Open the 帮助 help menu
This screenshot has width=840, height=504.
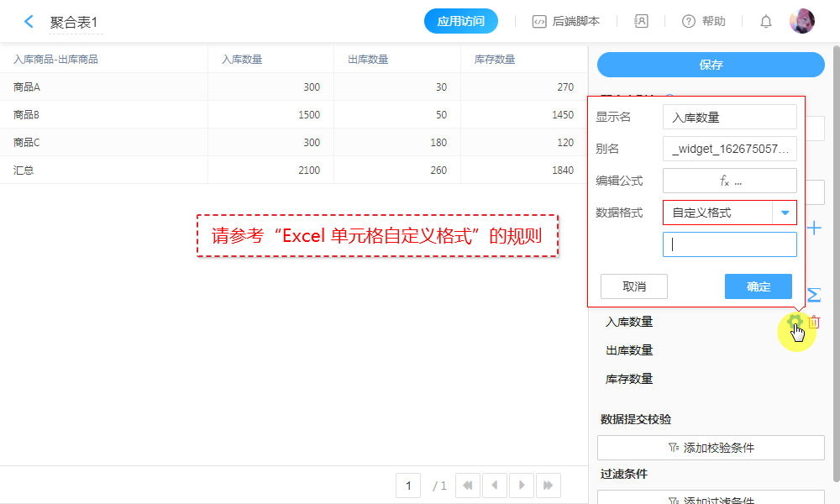coord(704,22)
